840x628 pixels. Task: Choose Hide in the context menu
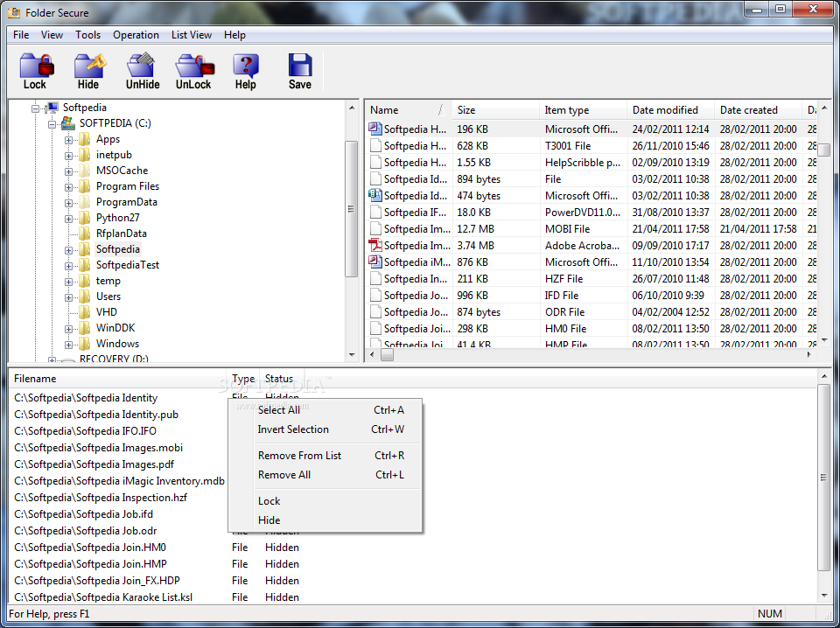325,520
